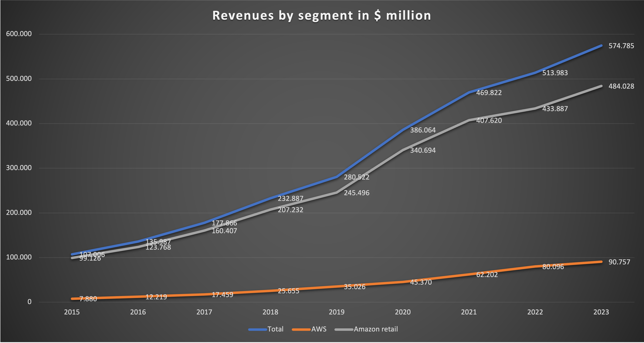Click the blue Total legend line swatch
644x343 pixels.
pyautogui.click(x=257, y=330)
